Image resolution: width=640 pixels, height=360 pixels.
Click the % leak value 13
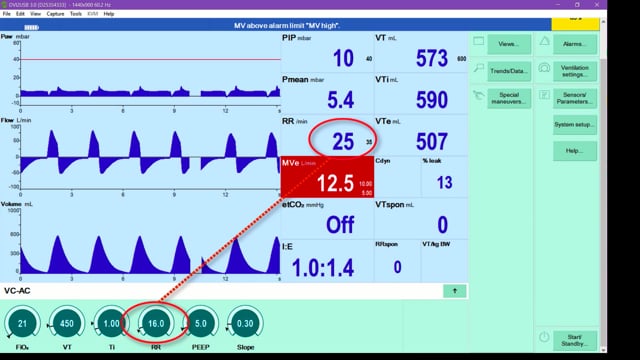(444, 182)
